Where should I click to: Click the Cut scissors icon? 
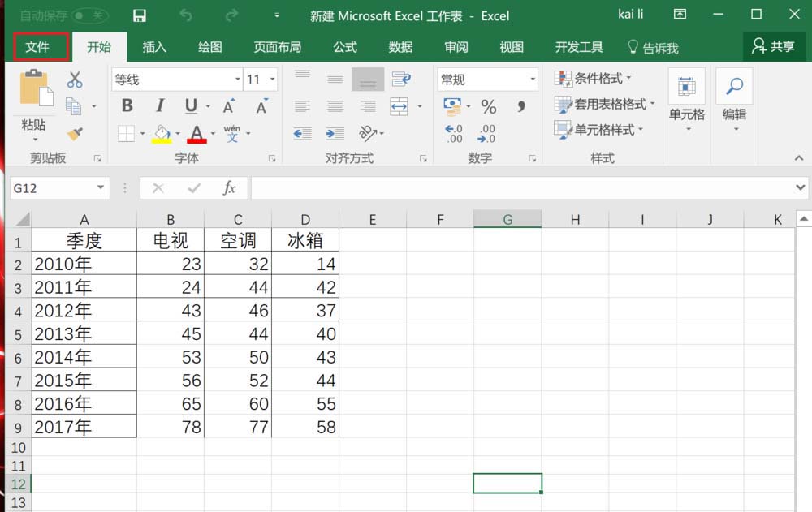(x=75, y=80)
